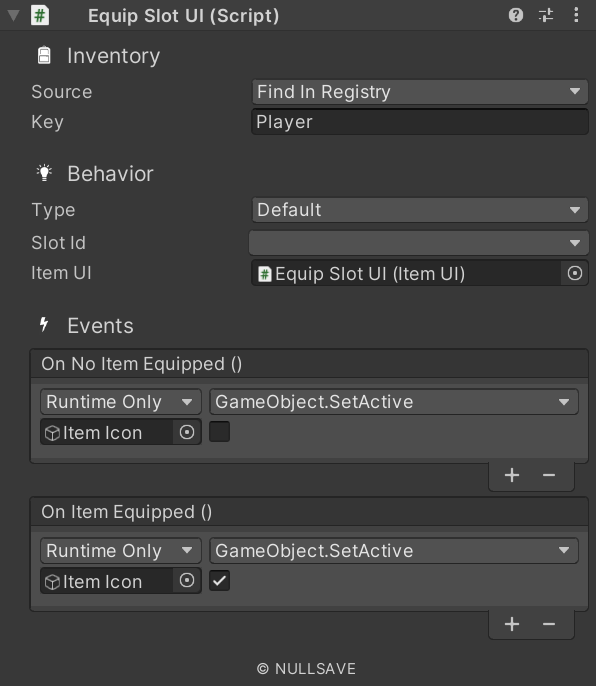596x686 pixels.
Task: Open Runtime Only dropdown in On Item Equipped
Action: click(x=121, y=550)
